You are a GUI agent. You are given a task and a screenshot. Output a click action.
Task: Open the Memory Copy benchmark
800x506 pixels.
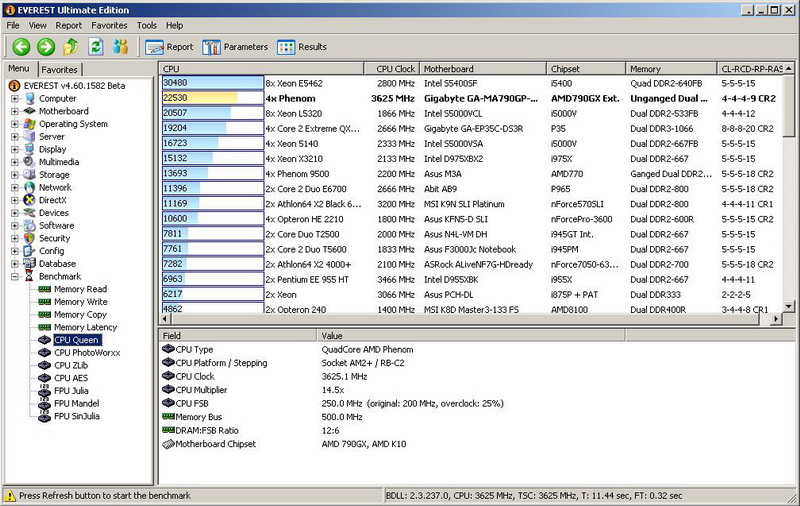coord(80,315)
